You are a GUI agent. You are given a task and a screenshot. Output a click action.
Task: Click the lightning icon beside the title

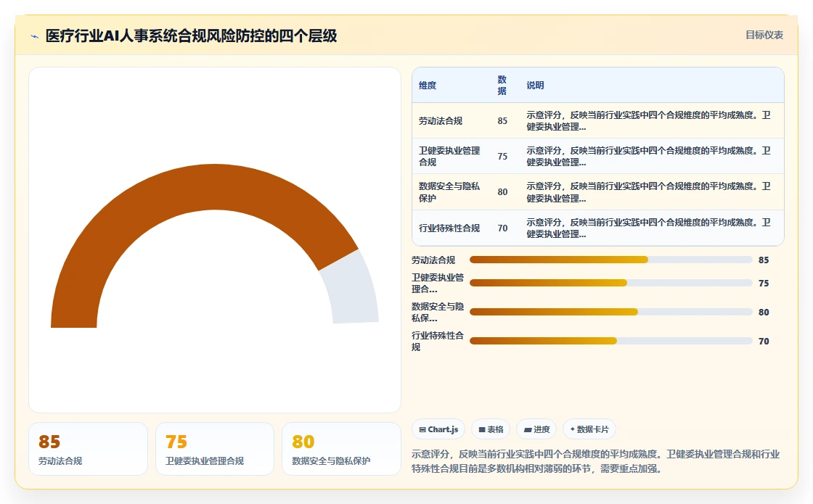click(x=35, y=36)
